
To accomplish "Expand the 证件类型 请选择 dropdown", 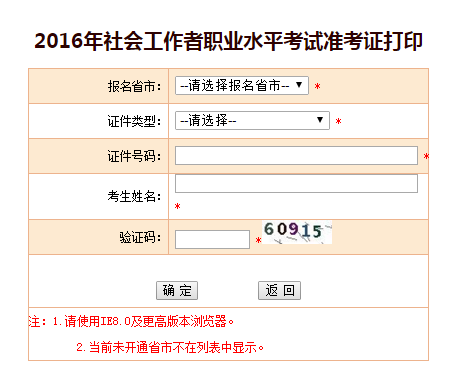I will coord(252,120).
